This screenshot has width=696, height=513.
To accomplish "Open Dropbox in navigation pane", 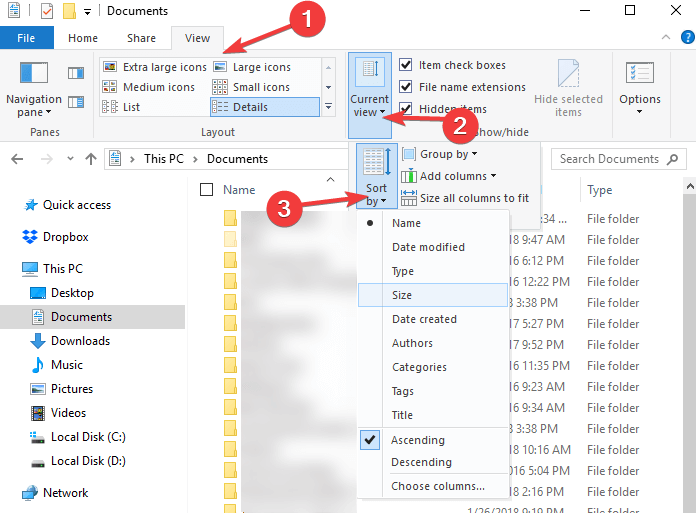I will 56,237.
